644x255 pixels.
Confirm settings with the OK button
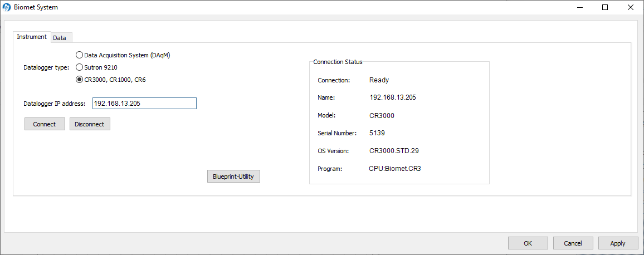pos(528,243)
